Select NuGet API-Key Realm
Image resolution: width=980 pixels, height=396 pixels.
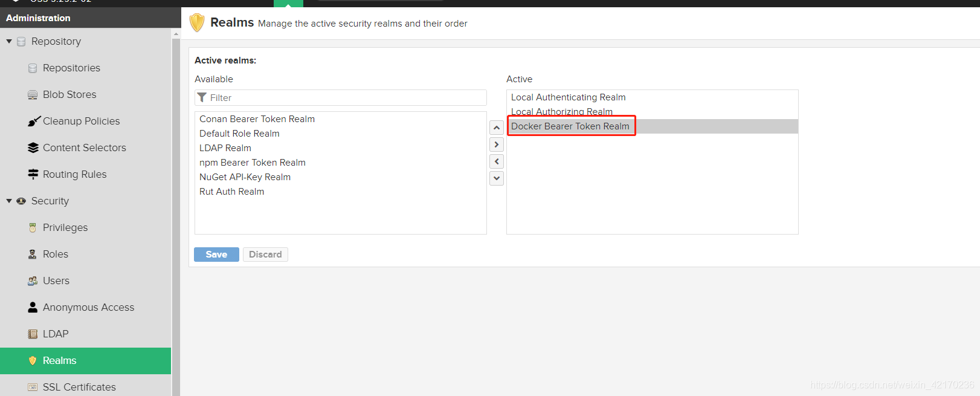click(x=341, y=177)
